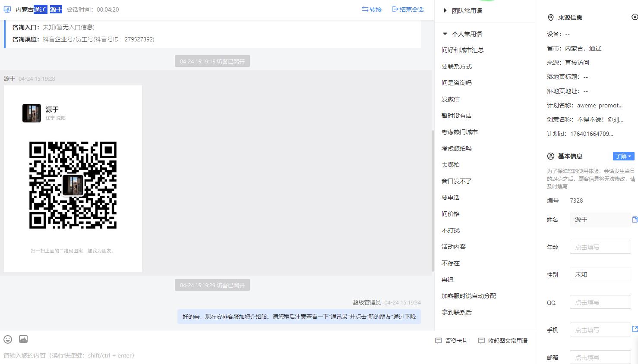Select the phrase 活动内容
This screenshot has width=638, height=364.
pyautogui.click(x=454, y=247)
